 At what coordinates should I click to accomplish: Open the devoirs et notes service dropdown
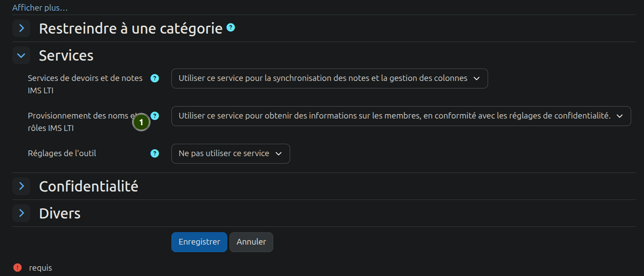click(330, 78)
